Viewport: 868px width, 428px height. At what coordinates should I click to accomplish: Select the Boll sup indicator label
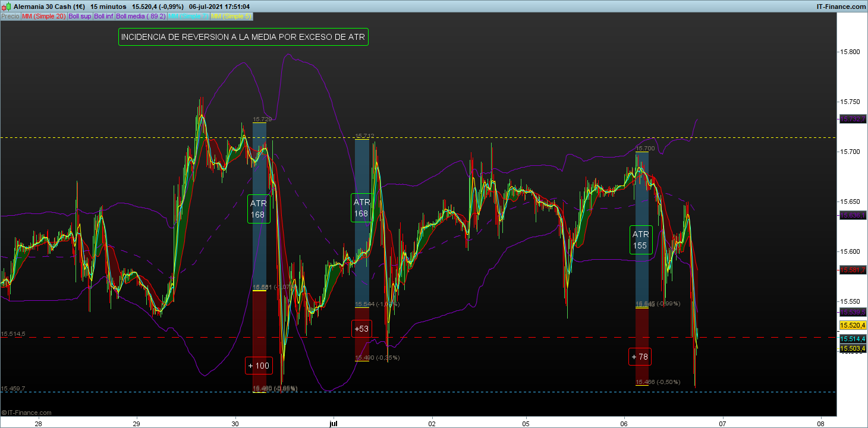[80, 16]
